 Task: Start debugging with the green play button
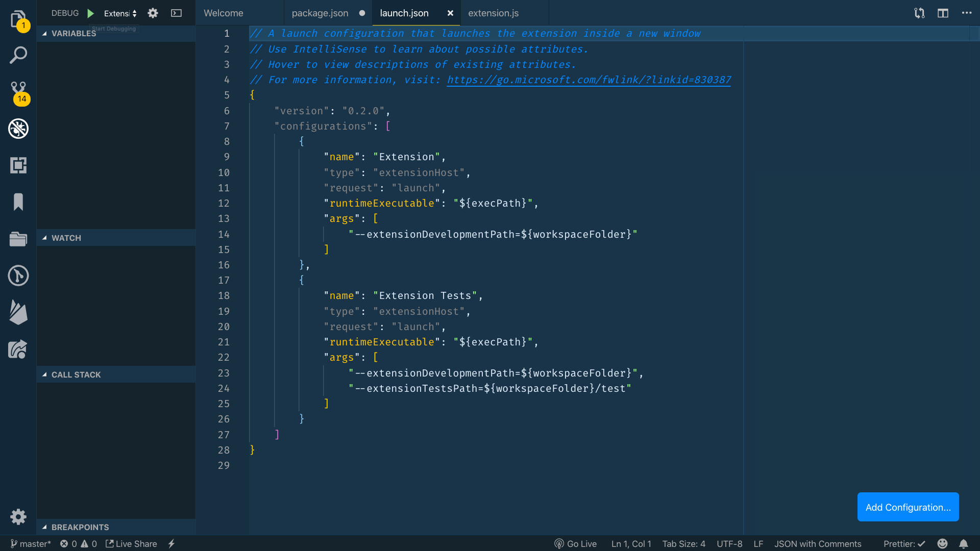coord(91,13)
